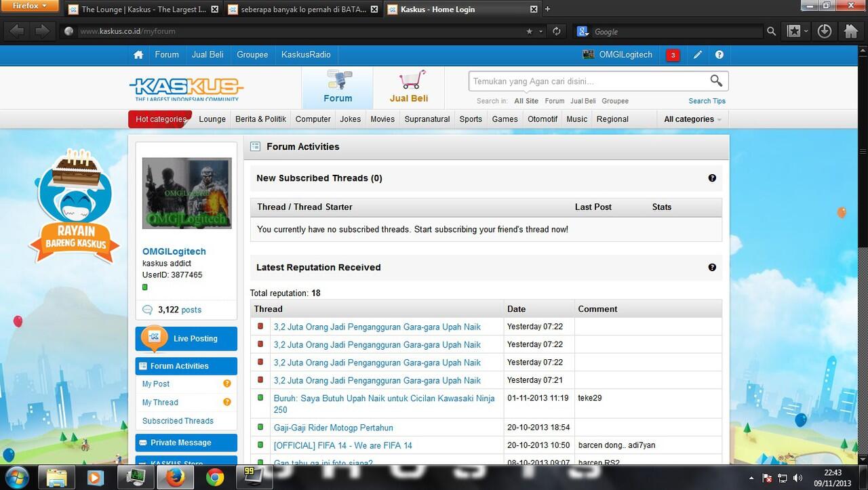
Task: Limit search to All Site option
Action: (x=526, y=101)
